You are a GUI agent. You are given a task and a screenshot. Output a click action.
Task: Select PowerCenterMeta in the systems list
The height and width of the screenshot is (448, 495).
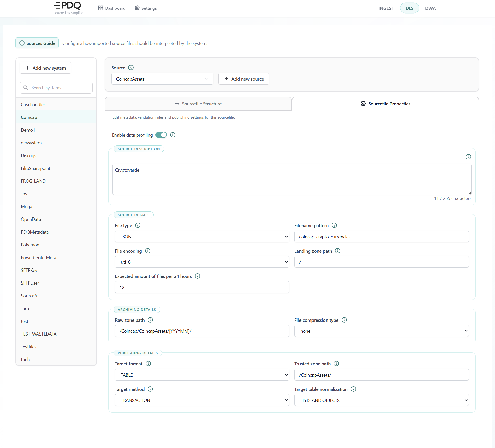coord(56,257)
